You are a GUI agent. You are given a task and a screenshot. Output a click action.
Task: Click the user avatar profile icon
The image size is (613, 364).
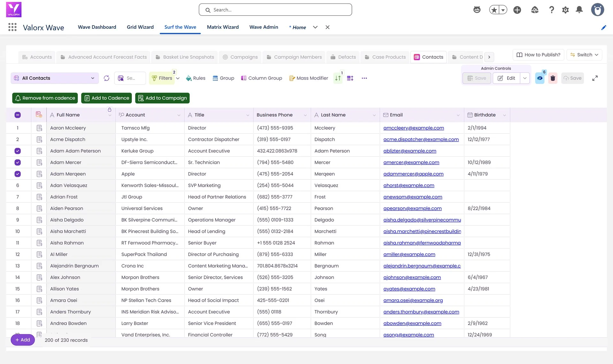(597, 10)
